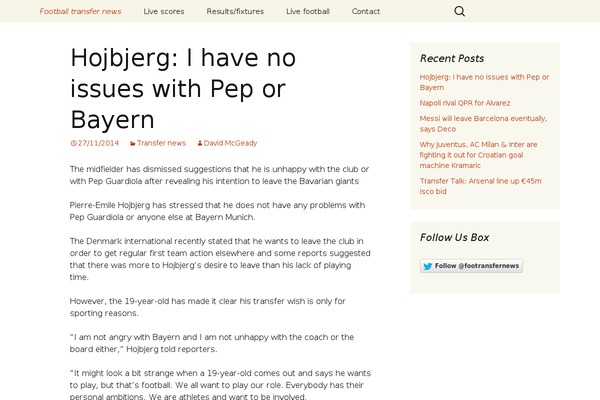Open the Live scores menu item
The image size is (600, 400).
point(163,11)
